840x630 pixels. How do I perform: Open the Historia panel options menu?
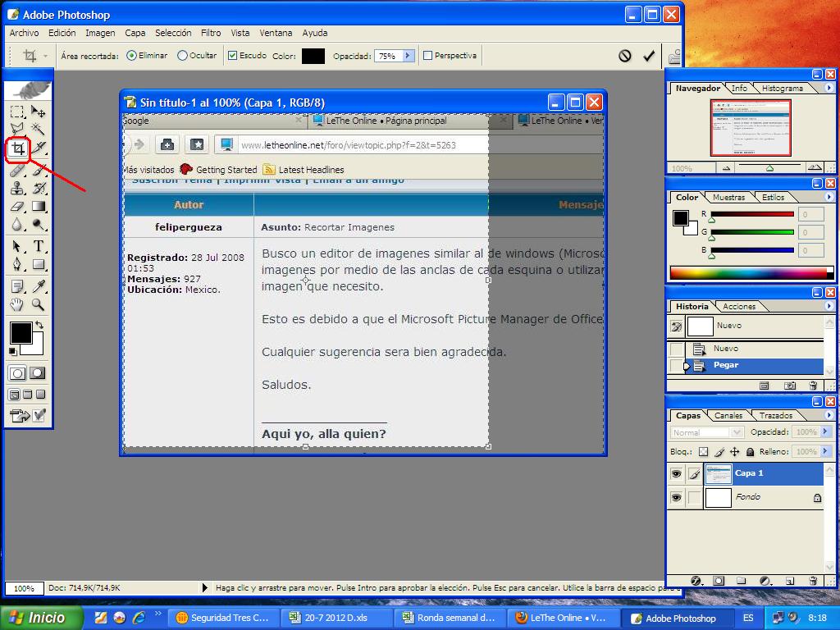[829, 306]
